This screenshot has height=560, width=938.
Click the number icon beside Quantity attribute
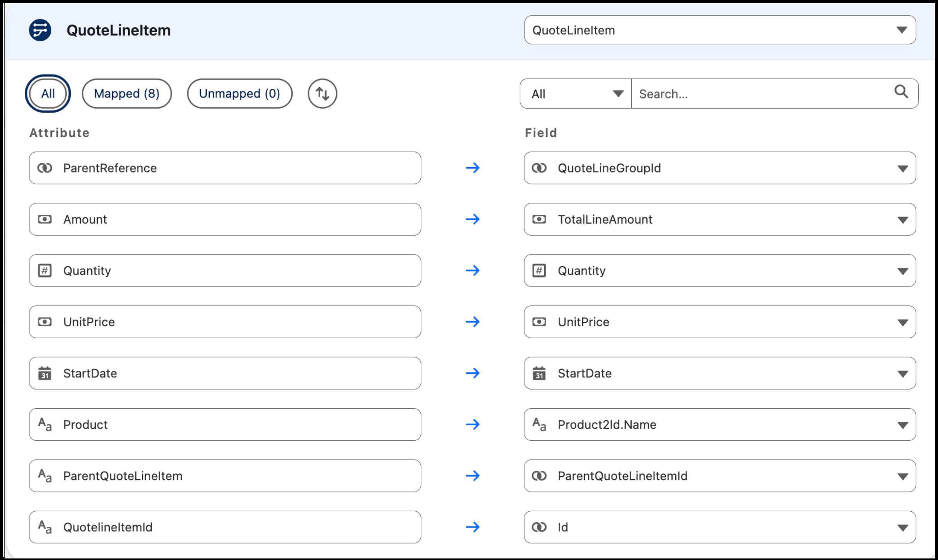click(x=45, y=270)
